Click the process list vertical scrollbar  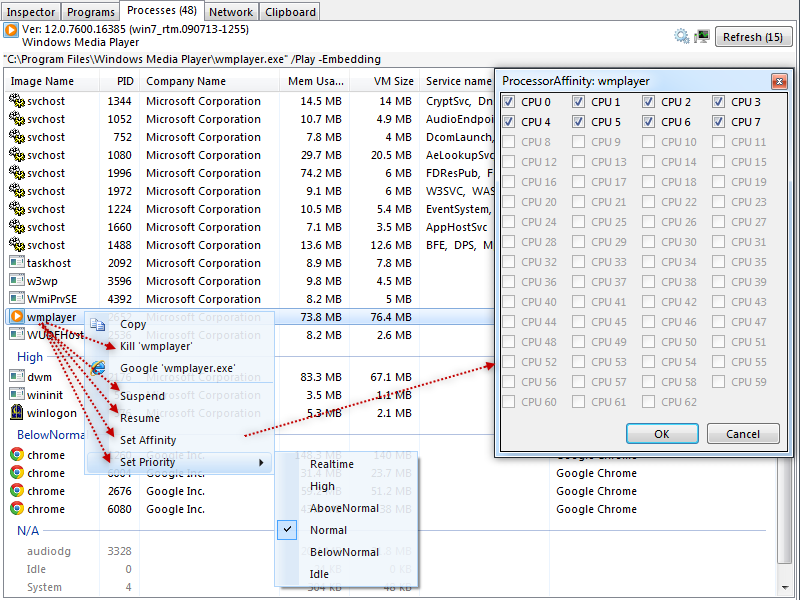click(785, 510)
